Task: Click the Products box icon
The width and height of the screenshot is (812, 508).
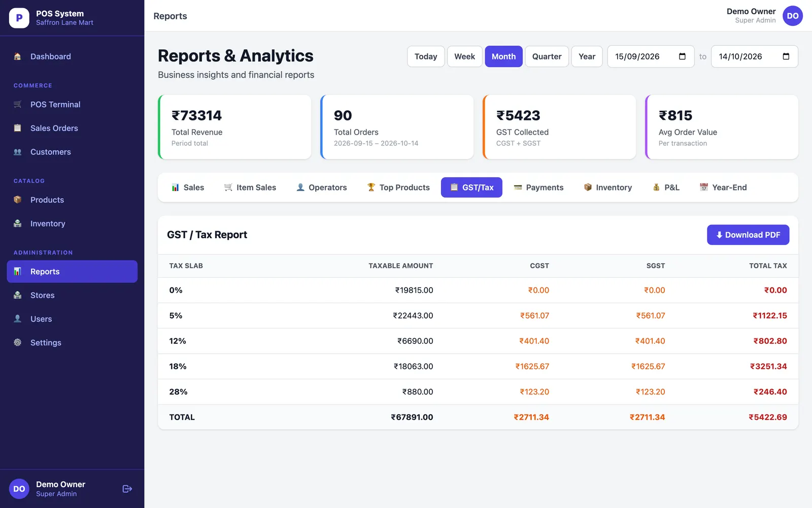Action: tap(18, 200)
